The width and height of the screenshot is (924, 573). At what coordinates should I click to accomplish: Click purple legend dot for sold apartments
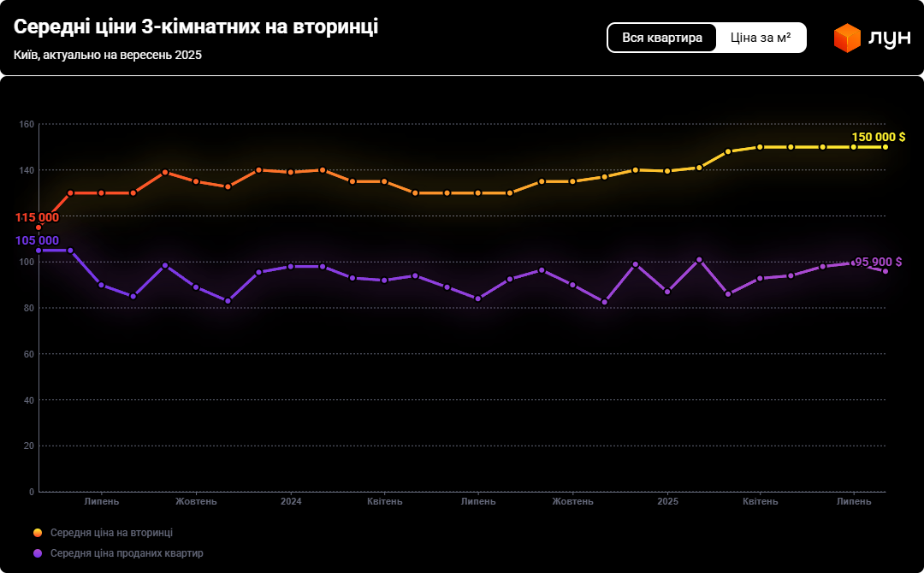click(x=37, y=553)
